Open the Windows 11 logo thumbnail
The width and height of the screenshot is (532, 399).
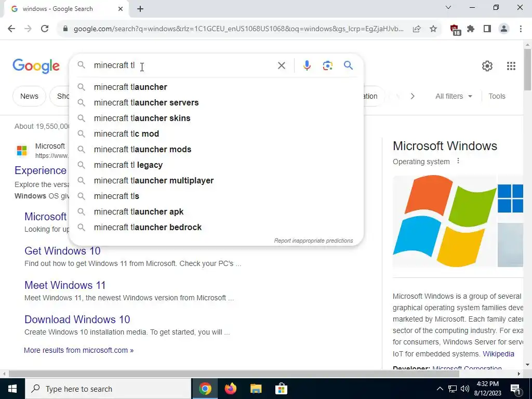tap(510, 198)
